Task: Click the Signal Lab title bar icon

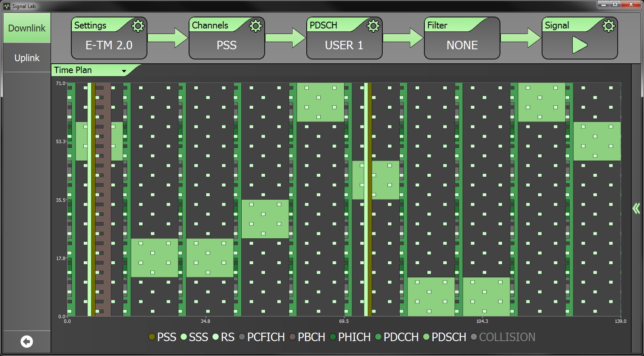Action: click(7, 6)
